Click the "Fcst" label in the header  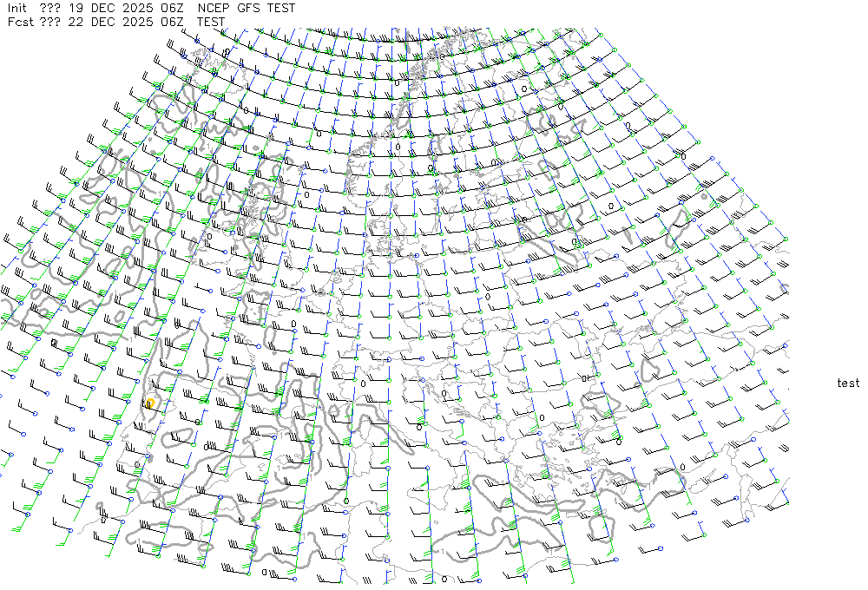pyautogui.click(x=19, y=22)
